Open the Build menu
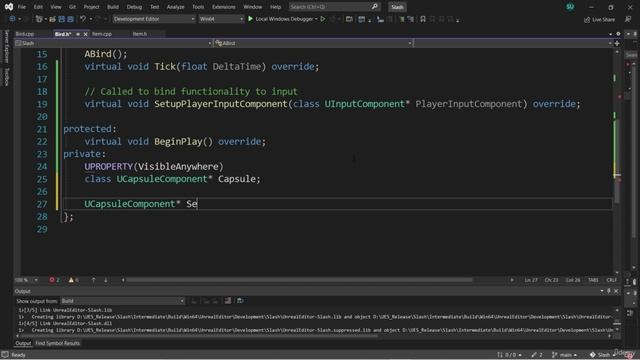 tap(113, 7)
